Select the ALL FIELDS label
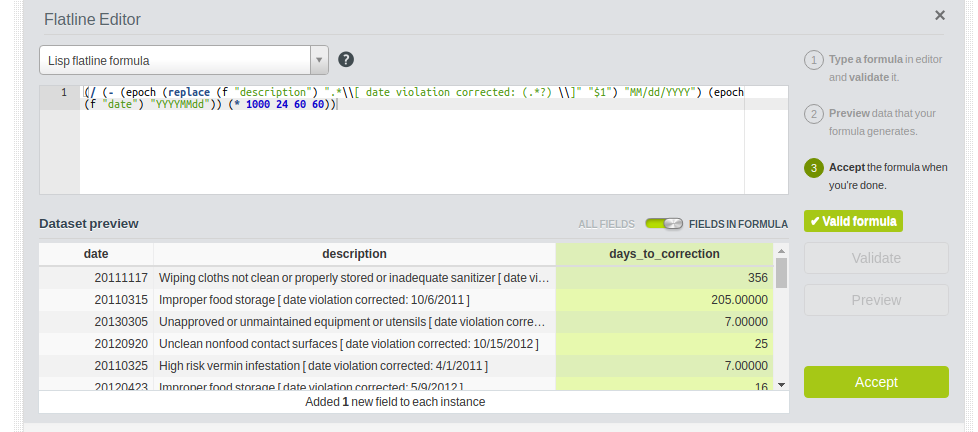This screenshot has height=432, width=978. (606, 224)
